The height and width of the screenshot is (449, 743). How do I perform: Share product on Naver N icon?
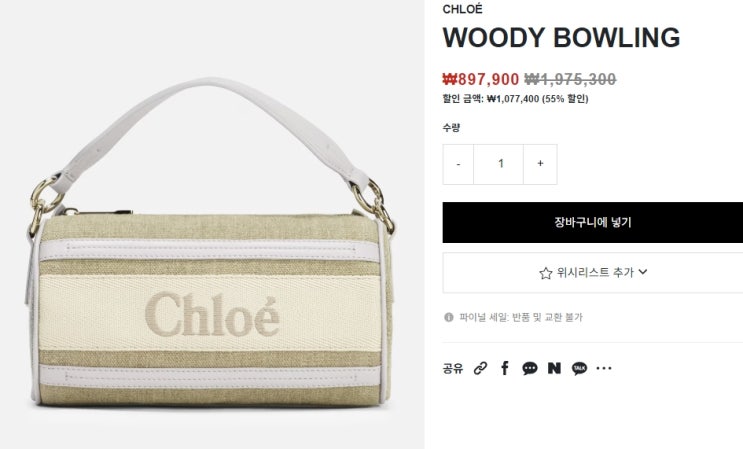(554, 368)
